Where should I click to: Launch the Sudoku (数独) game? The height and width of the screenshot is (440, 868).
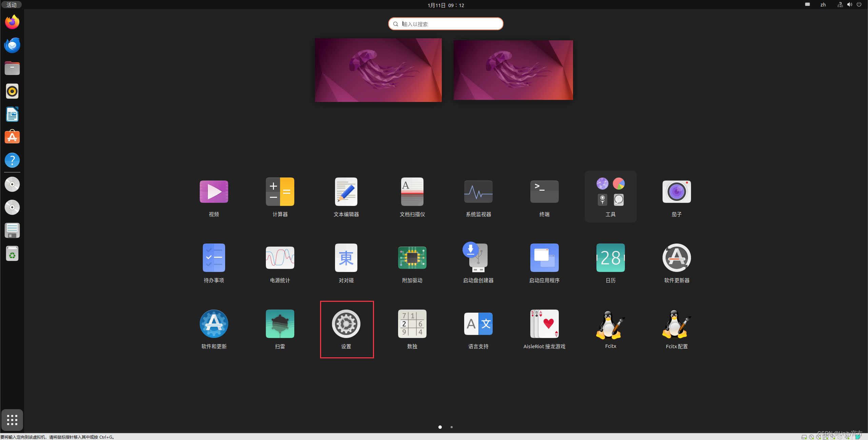pyautogui.click(x=412, y=324)
